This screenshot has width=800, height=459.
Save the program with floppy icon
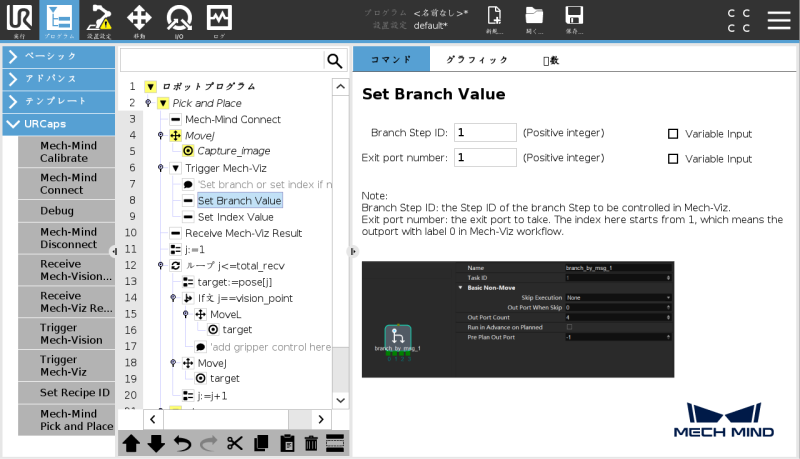pos(574,19)
